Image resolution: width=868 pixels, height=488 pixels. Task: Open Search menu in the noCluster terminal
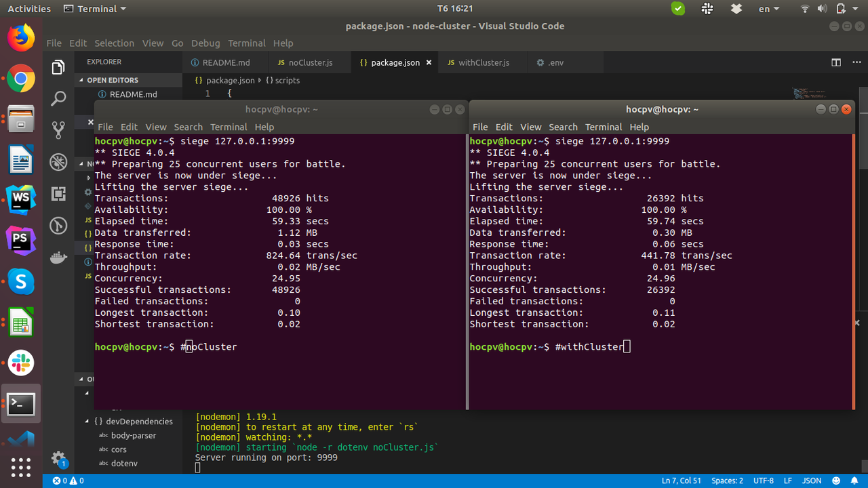click(x=188, y=127)
